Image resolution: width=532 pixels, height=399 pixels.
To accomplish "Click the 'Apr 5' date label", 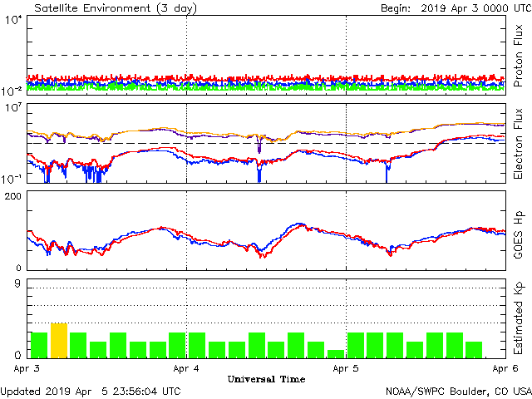I will 346,368.
